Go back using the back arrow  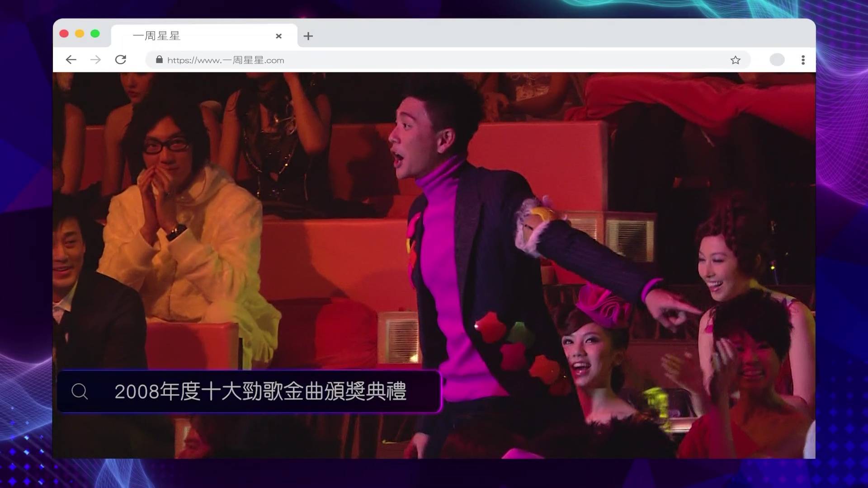(x=71, y=60)
